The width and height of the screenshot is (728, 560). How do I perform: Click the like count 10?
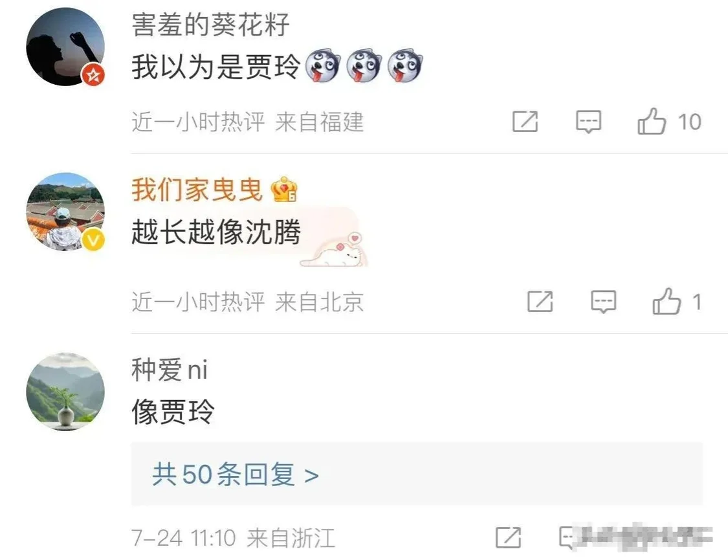click(x=689, y=122)
